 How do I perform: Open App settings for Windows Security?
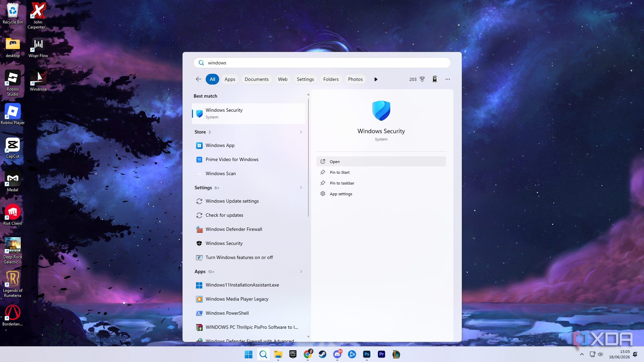point(381,194)
